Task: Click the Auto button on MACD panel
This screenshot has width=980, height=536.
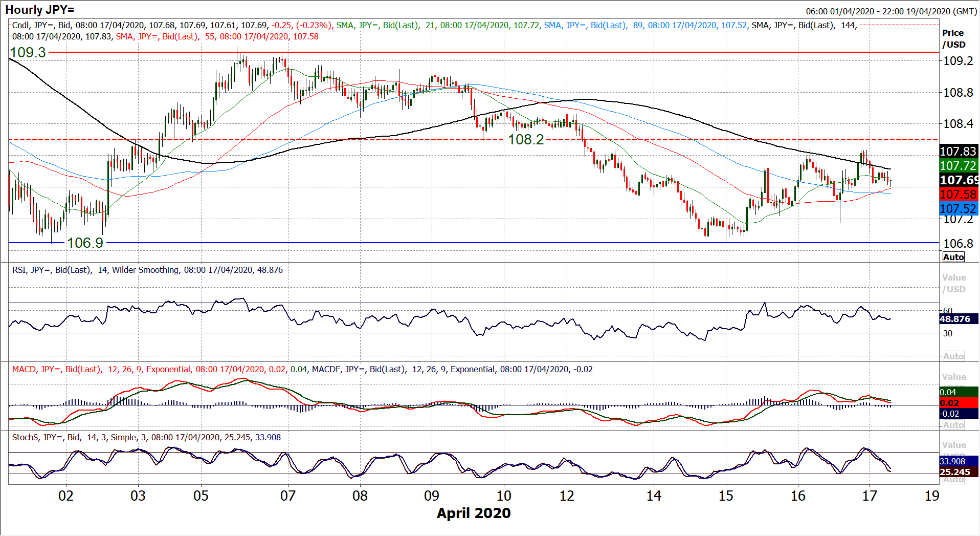Action: [x=953, y=425]
